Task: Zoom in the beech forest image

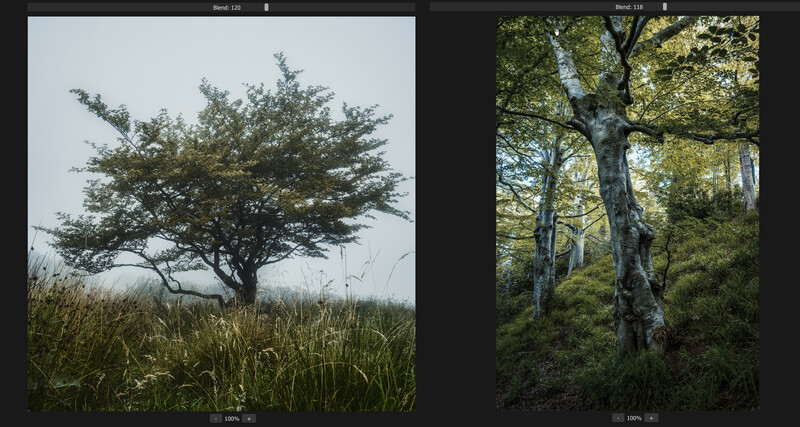Action: pyautogui.click(x=651, y=418)
